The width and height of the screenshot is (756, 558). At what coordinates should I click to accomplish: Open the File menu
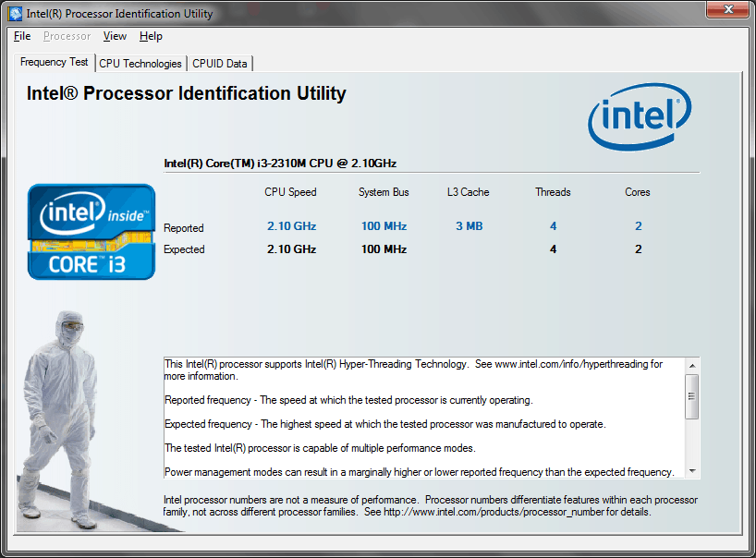(x=22, y=36)
